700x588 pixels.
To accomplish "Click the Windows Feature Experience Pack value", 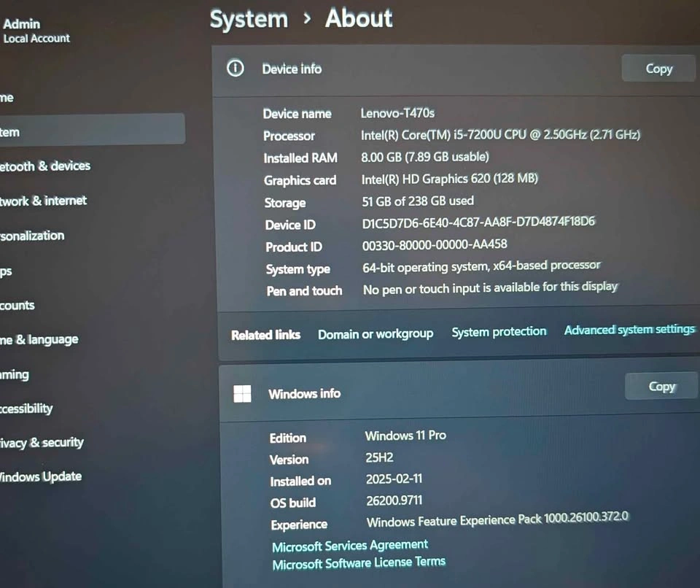I will (x=497, y=519).
